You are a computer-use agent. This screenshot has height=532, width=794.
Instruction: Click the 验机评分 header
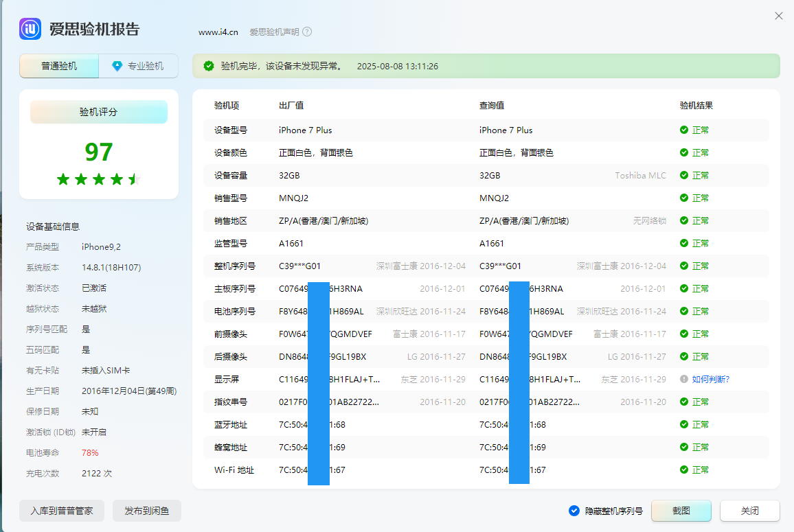[x=99, y=112]
